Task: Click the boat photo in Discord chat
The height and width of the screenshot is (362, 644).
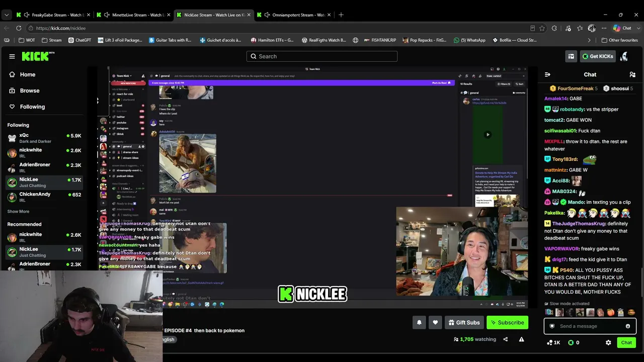Action: pos(188,163)
